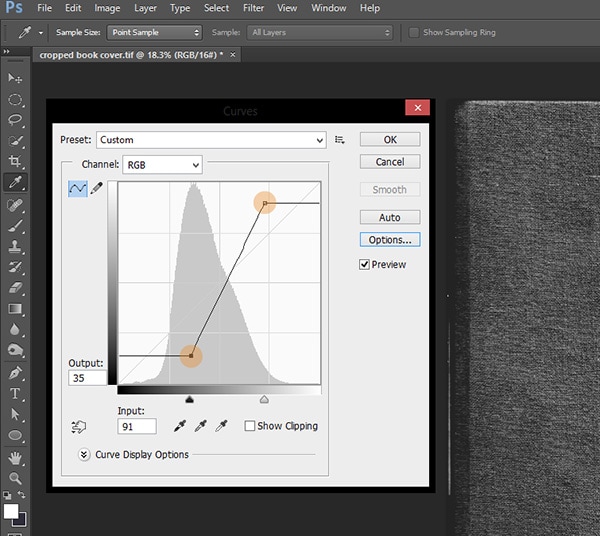This screenshot has width=600, height=536.
Task: Select the Blur tool
Action: click(x=15, y=329)
